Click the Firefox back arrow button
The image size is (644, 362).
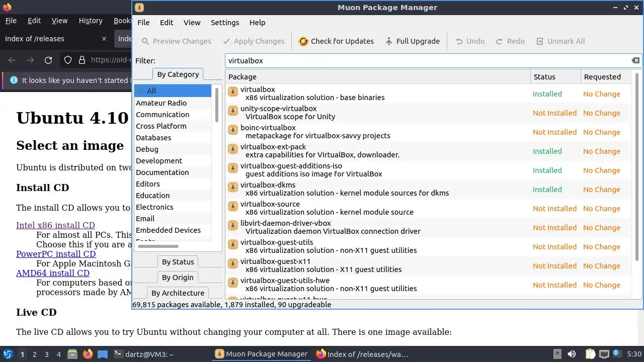coord(12,60)
